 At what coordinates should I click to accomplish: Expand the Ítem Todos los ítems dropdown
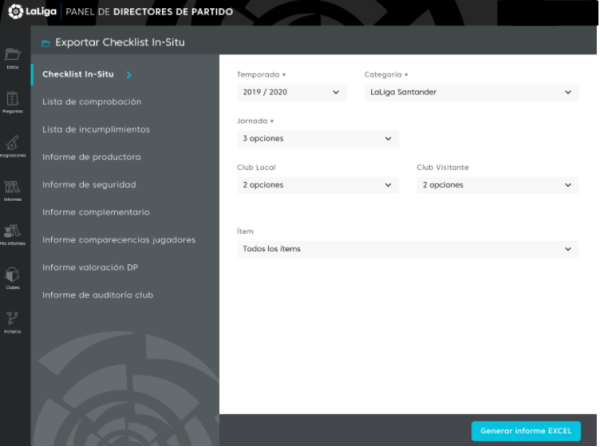coord(407,249)
